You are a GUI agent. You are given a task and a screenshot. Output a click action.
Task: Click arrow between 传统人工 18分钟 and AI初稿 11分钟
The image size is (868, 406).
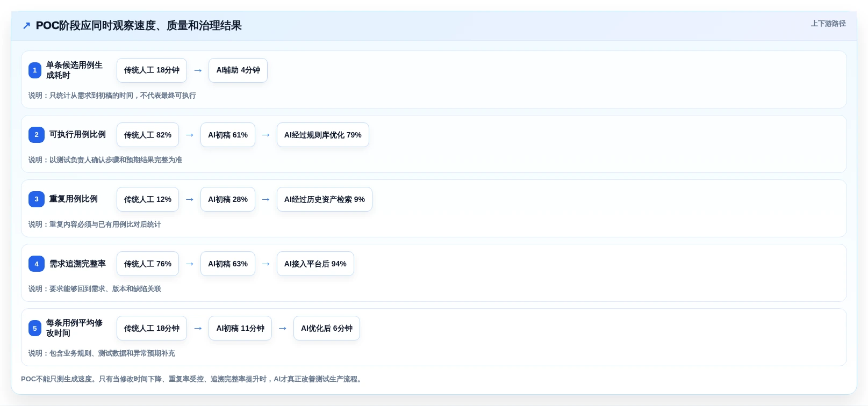(198, 328)
